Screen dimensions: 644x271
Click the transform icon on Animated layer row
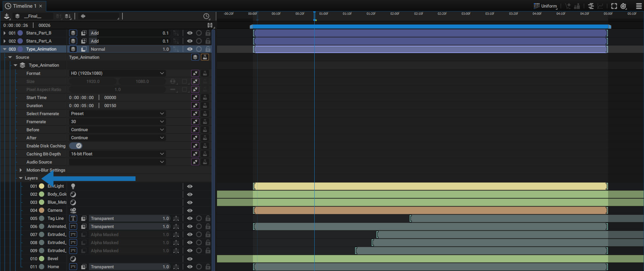pyautogui.click(x=176, y=226)
